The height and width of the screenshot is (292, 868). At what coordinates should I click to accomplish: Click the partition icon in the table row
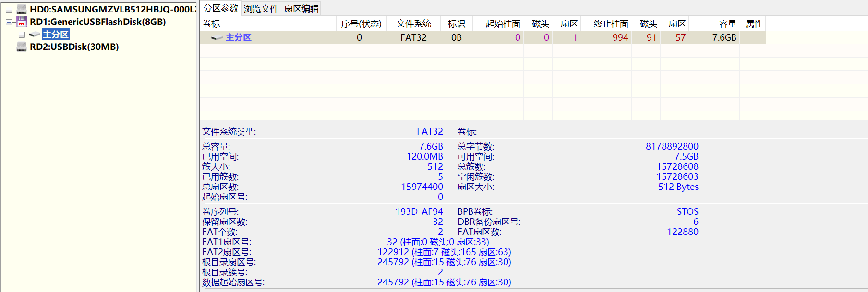217,38
